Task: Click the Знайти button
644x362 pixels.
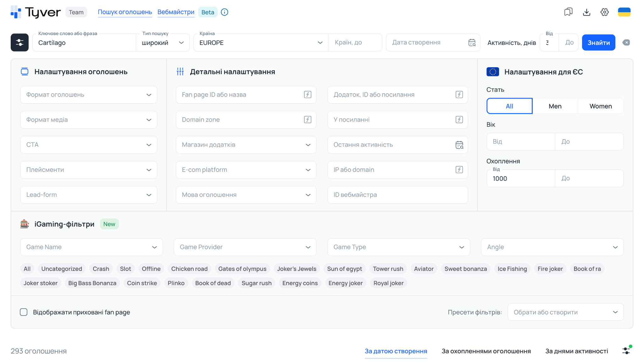Action: pyautogui.click(x=598, y=42)
